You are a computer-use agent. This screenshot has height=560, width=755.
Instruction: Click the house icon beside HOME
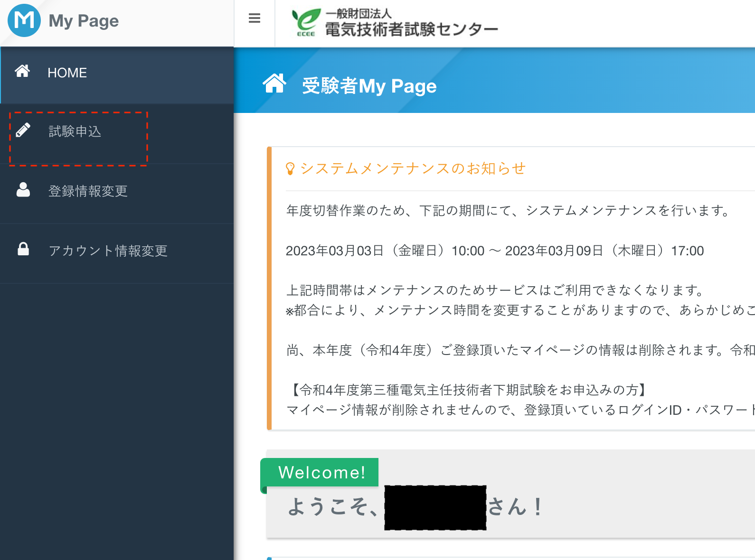point(22,71)
